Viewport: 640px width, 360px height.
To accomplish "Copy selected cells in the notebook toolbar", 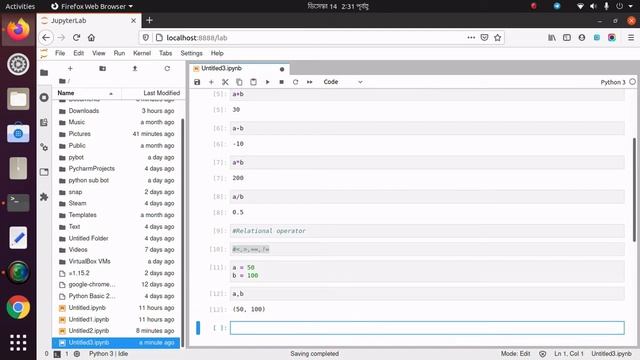I will click(239, 82).
